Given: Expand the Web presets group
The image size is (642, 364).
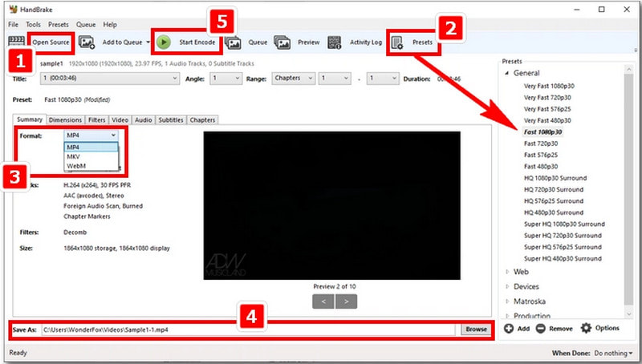Looking at the screenshot, I should pyautogui.click(x=507, y=272).
